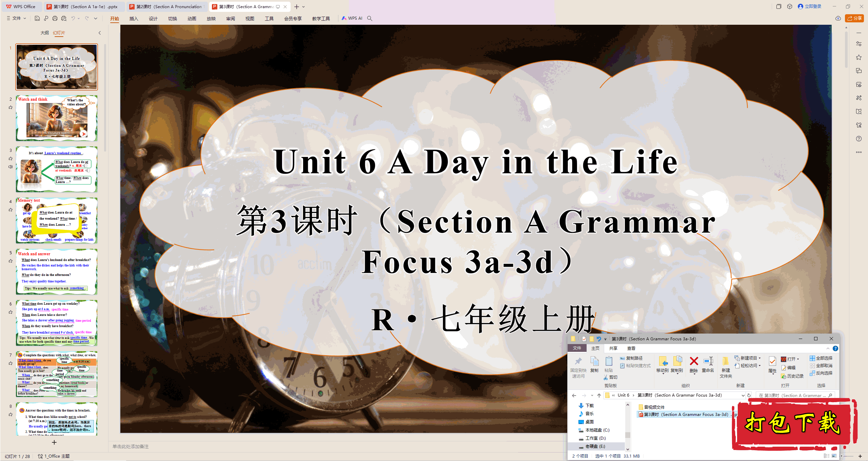Open print preview icon in WPS toolbar

coord(64,18)
